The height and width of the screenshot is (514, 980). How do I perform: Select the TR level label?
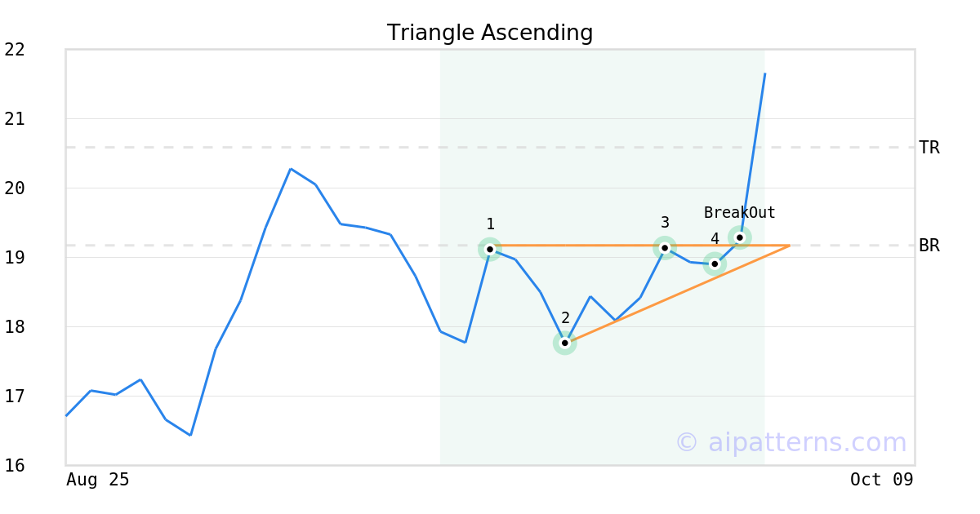[x=929, y=148]
